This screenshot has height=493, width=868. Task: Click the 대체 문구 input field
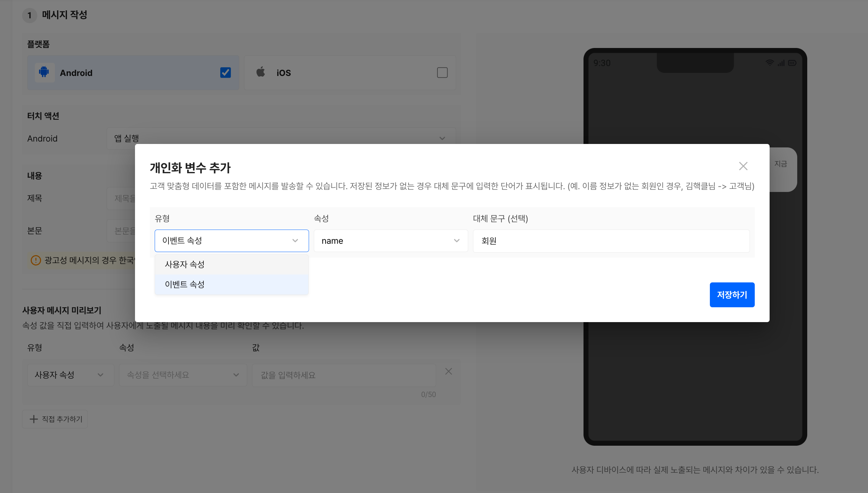(x=611, y=241)
